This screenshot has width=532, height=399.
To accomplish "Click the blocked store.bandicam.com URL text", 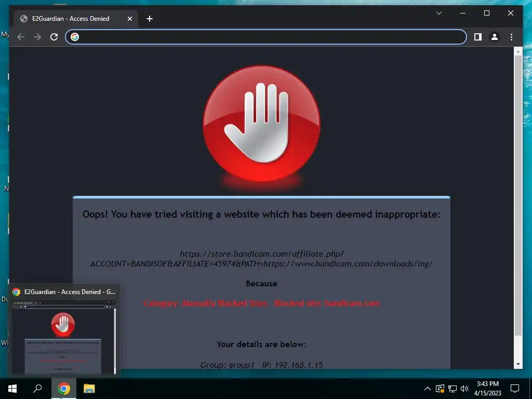I will (262, 259).
